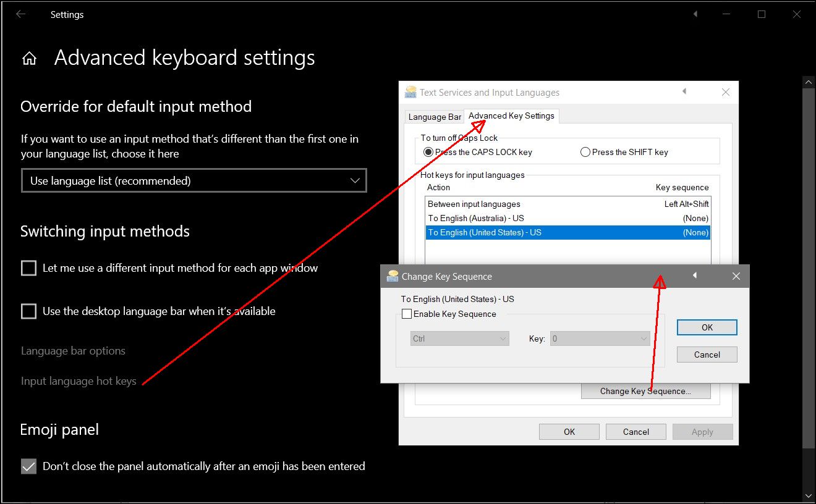This screenshot has width=816, height=504.
Task: Click Cancel in Change Key Sequence dialog
Action: pos(707,355)
